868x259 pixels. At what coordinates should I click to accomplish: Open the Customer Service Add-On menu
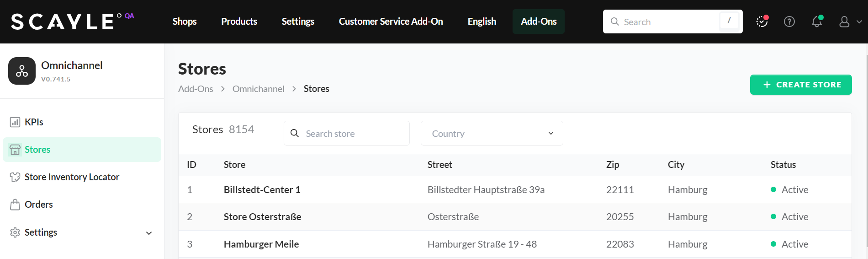[x=391, y=22]
